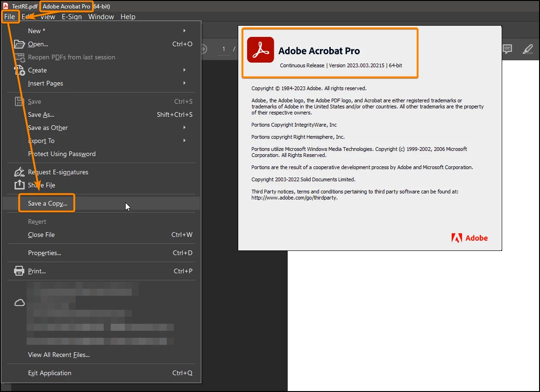Click the comment bubble toolbar icon
This screenshot has width=540, height=392.
pyautogui.click(x=507, y=49)
